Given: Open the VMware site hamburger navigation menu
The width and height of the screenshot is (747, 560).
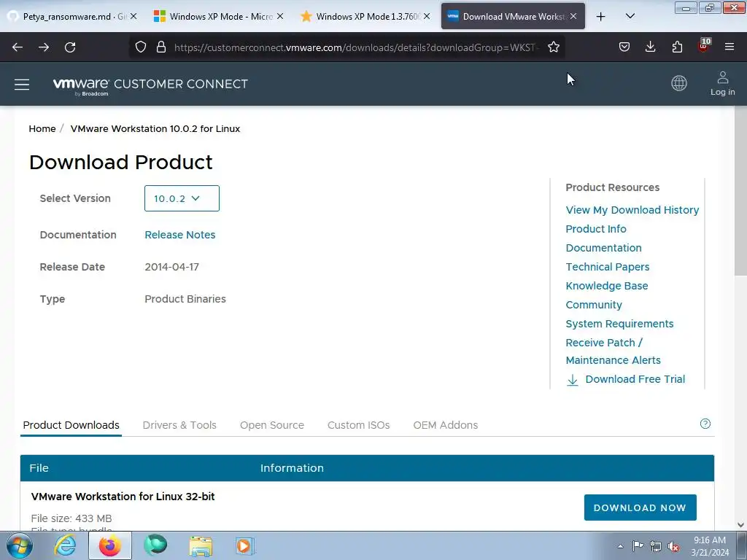Looking at the screenshot, I should click(x=22, y=85).
